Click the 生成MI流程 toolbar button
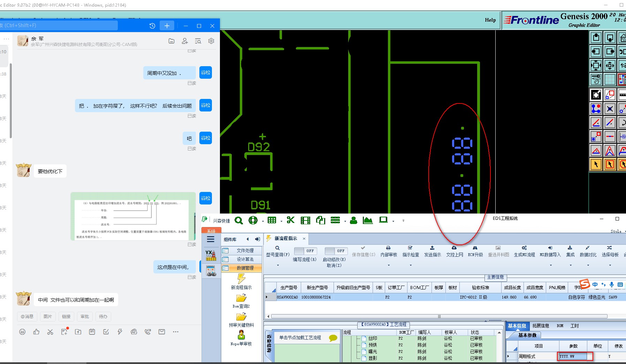Screen dimensions: 626x364 (x=524, y=251)
